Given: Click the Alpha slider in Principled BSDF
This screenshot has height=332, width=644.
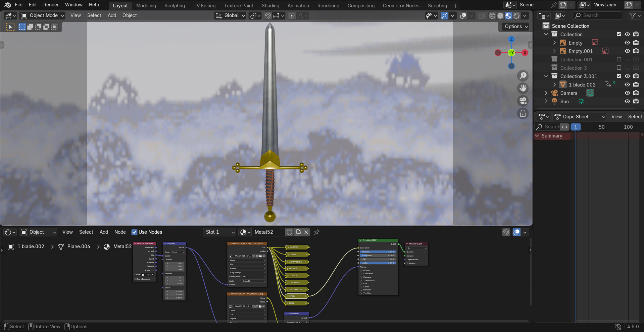Looking at the screenshot, I should tap(378, 263).
